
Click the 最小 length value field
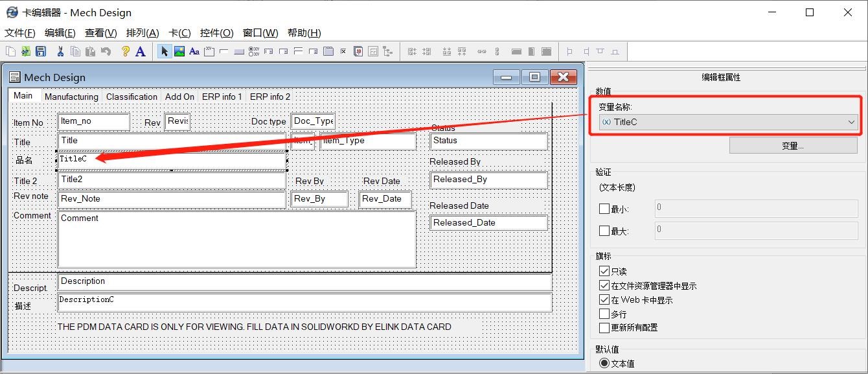[756, 208]
